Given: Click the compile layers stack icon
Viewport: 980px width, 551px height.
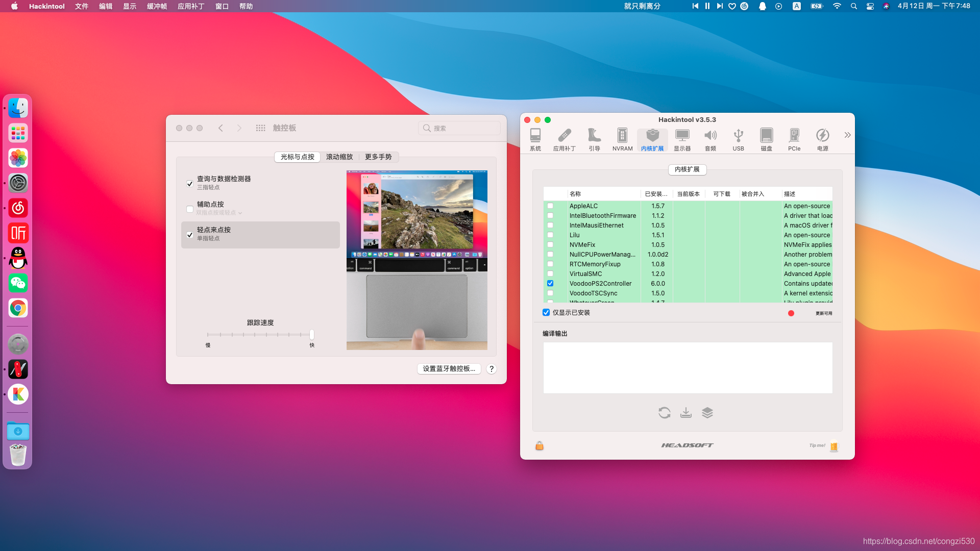Looking at the screenshot, I should pos(707,413).
